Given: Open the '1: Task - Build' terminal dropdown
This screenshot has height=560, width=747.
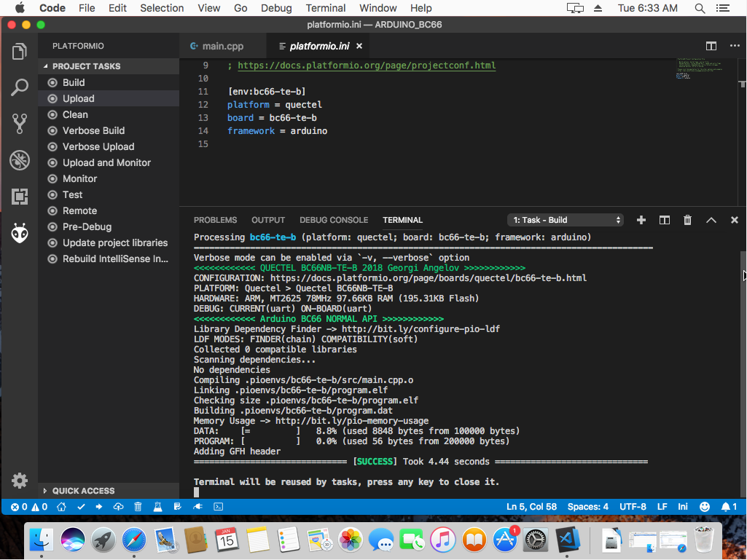Looking at the screenshot, I should [566, 220].
